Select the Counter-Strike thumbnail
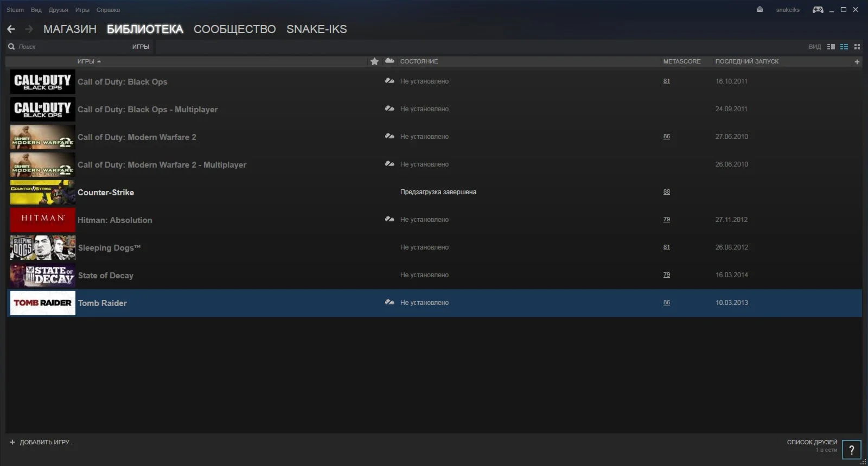The width and height of the screenshot is (868, 466). pos(43,192)
